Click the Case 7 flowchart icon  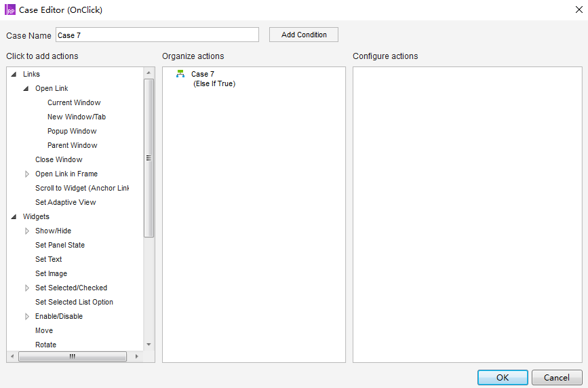pos(180,74)
